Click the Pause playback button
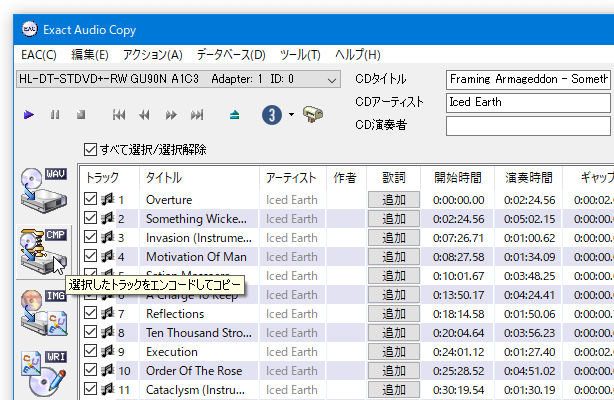The image size is (614, 400). pyautogui.click(x=55, y=115)
